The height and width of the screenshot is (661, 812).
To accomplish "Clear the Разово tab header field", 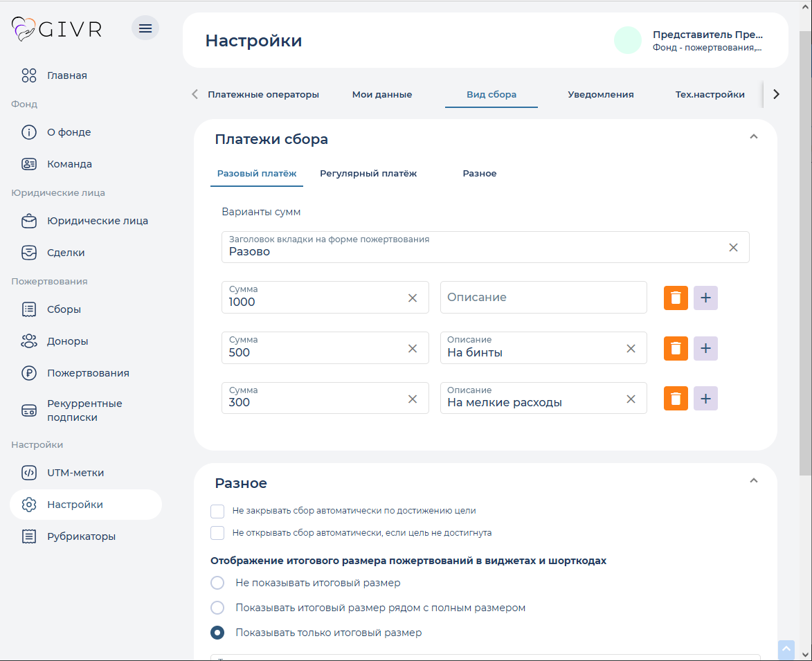I will click(x=733, y=247).
